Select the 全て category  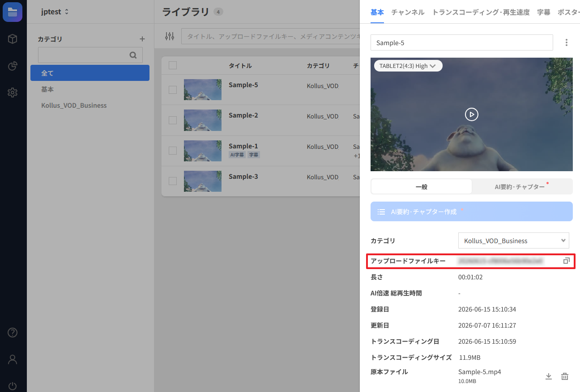tap(90, 73)
